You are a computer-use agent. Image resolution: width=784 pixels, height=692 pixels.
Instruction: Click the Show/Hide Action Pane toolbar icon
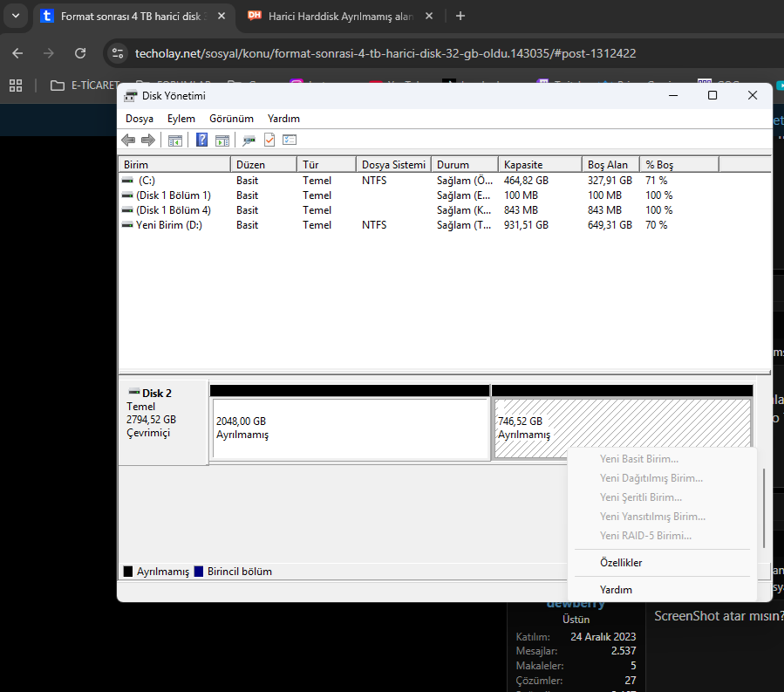point(222,140)
